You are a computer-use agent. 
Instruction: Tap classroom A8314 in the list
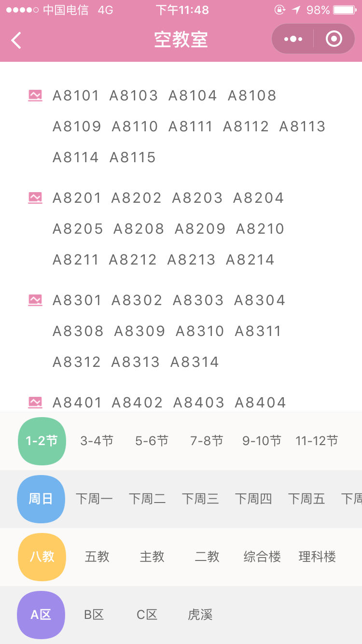(x=195, y=362)
